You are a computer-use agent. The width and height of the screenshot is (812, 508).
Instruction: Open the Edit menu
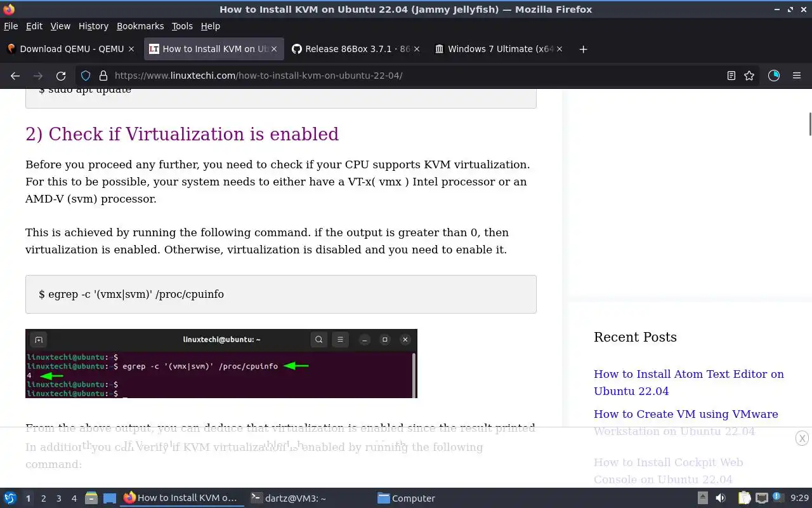coord(34,26)
